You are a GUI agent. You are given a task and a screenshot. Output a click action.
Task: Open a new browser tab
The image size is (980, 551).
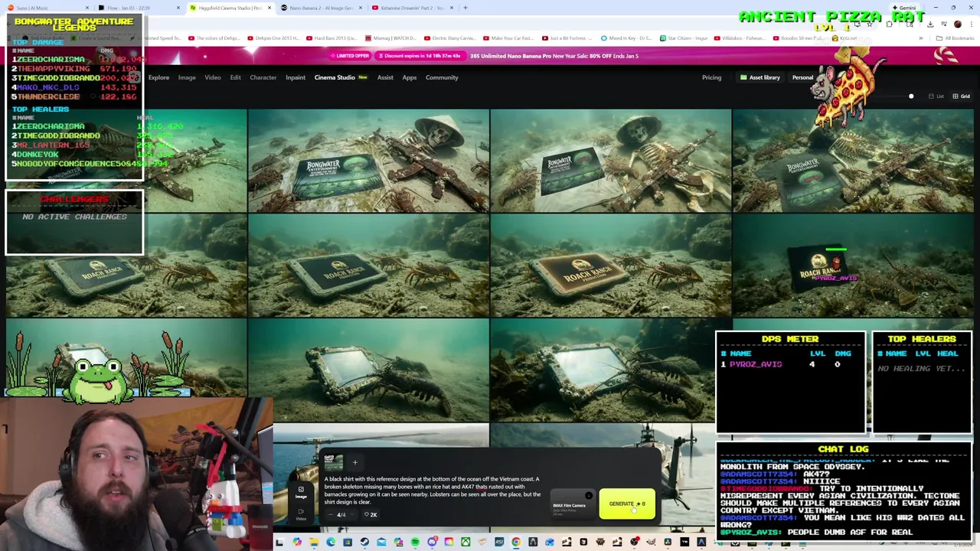click(465, 8)
